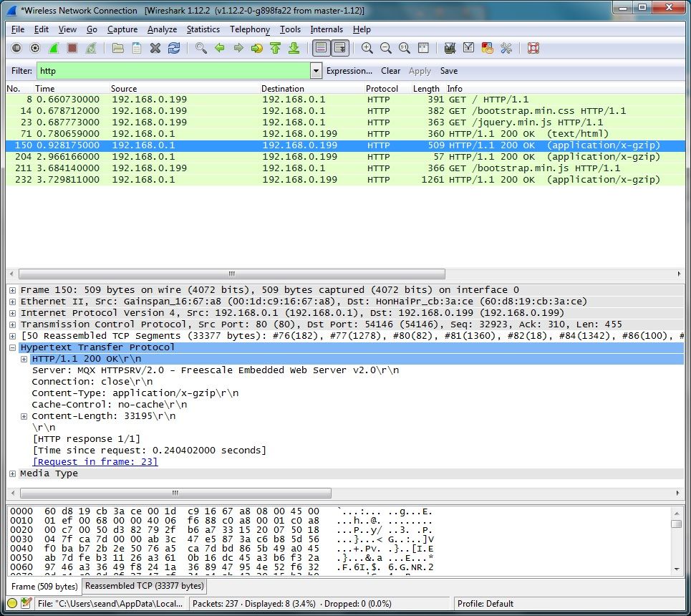
Task: Sort by the Protocol column header
Action: click(382, 88)
